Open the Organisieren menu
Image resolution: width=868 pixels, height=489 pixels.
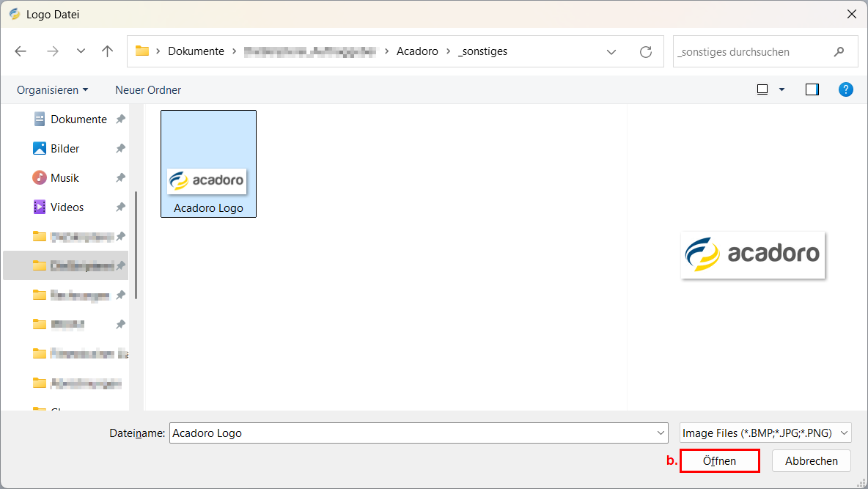tap(51, 89)
